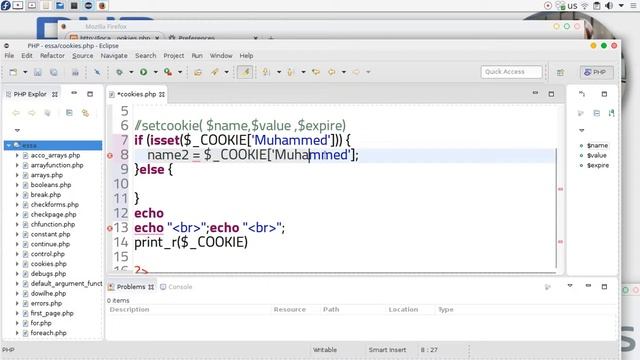640x360 pixels.
Task: Select the PHP perspective button
Action: (596, 72)
